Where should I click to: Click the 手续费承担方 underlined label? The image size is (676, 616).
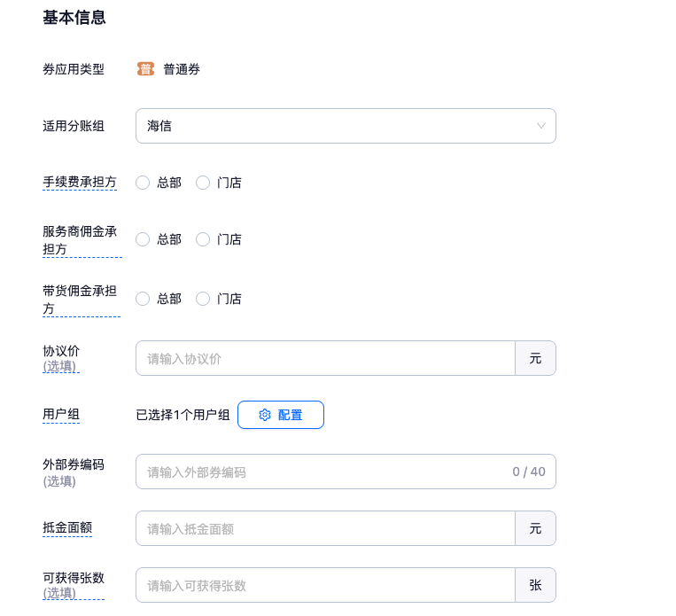pos(80,183)
